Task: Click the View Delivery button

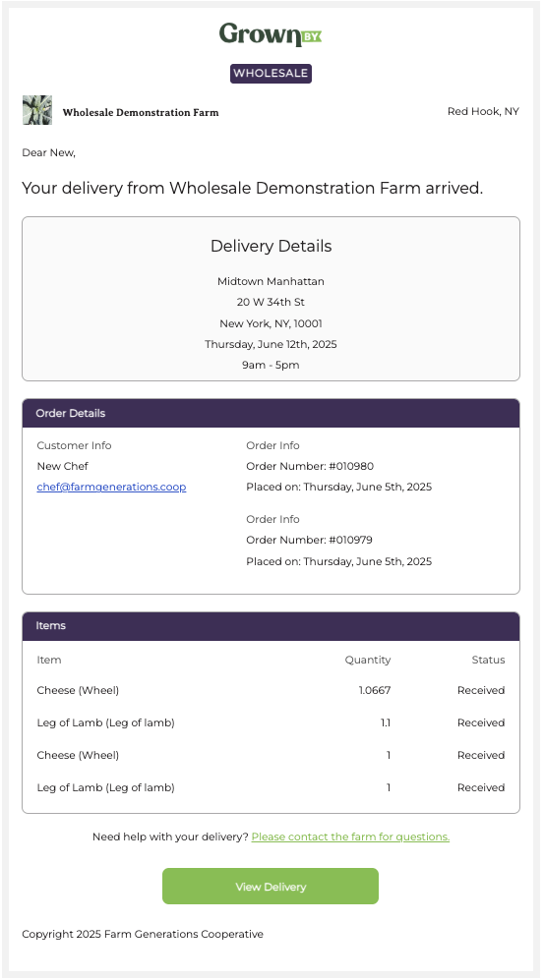Action: pos(271,887)
